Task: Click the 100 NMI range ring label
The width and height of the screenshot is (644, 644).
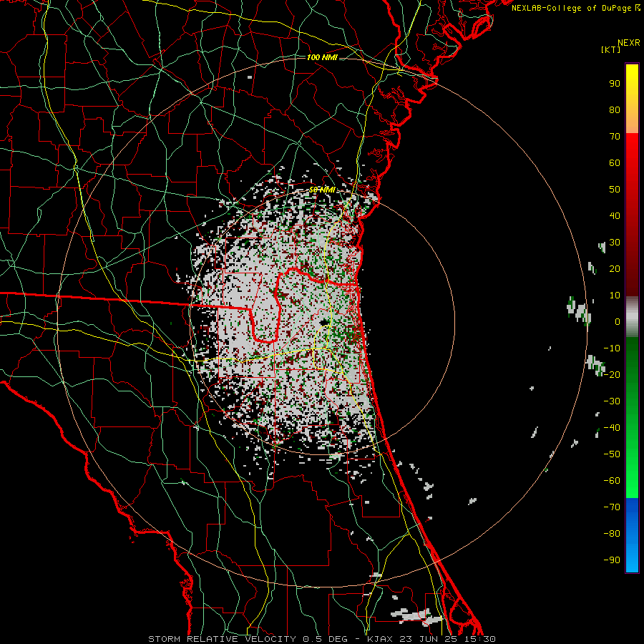Action: [322, 57]
